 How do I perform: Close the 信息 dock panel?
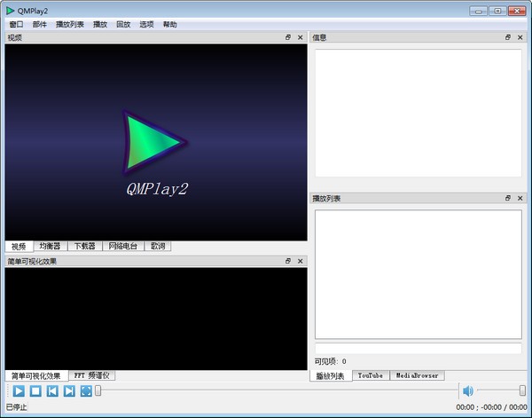point(520,37)
